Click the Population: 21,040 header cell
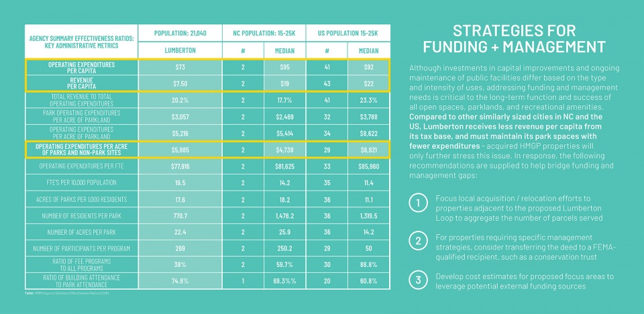Screen dimensions: 644x314 [180, 34]
